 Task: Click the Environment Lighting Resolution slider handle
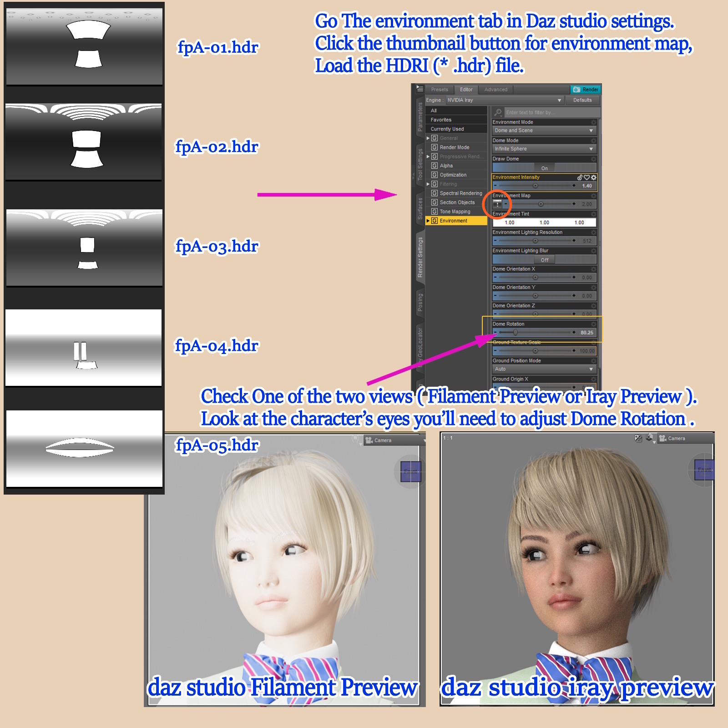tap(535, 241)
